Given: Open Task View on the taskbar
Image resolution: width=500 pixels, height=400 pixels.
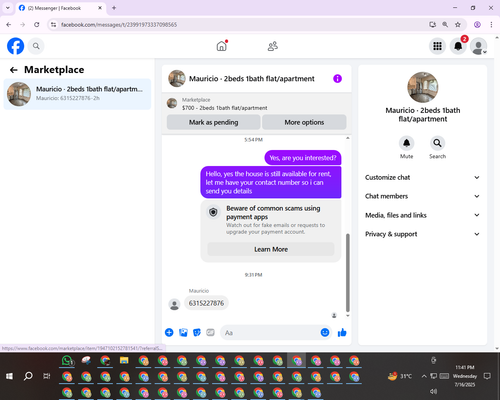Looking at the screenshot, I should (47, 376).
